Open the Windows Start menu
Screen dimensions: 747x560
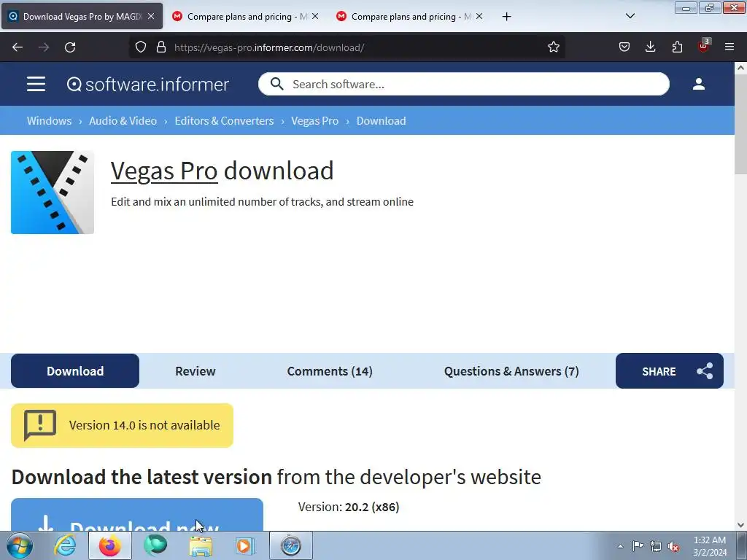tap(20, 545)
